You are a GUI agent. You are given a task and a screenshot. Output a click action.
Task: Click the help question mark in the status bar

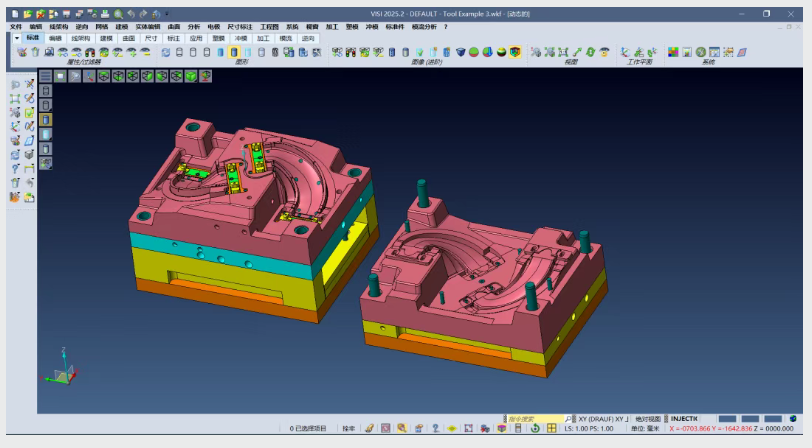point(436,428)
